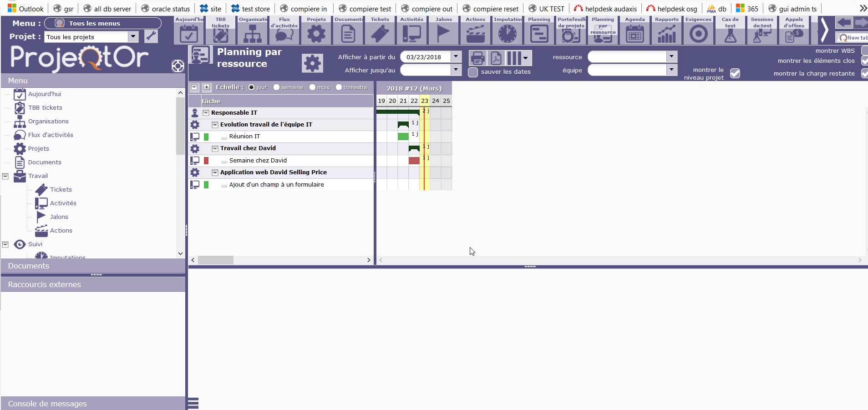
Task: Open Activités in side menu
Action: pos(63,203)
